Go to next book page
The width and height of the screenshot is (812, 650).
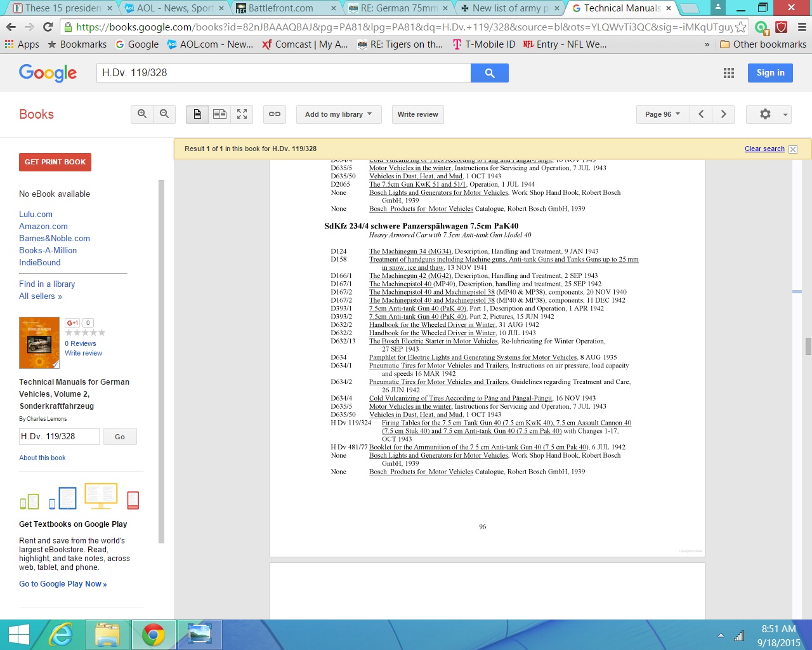(x=723, y=114)
